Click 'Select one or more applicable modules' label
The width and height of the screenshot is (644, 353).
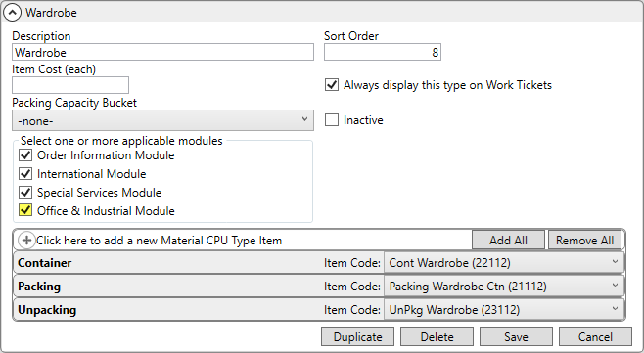[121, 141]
